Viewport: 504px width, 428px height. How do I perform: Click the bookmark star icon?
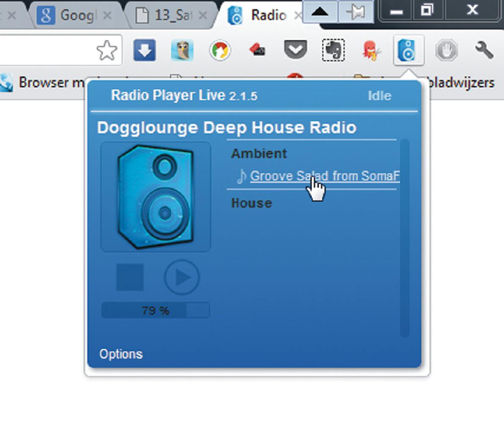[x=107, y=50]
